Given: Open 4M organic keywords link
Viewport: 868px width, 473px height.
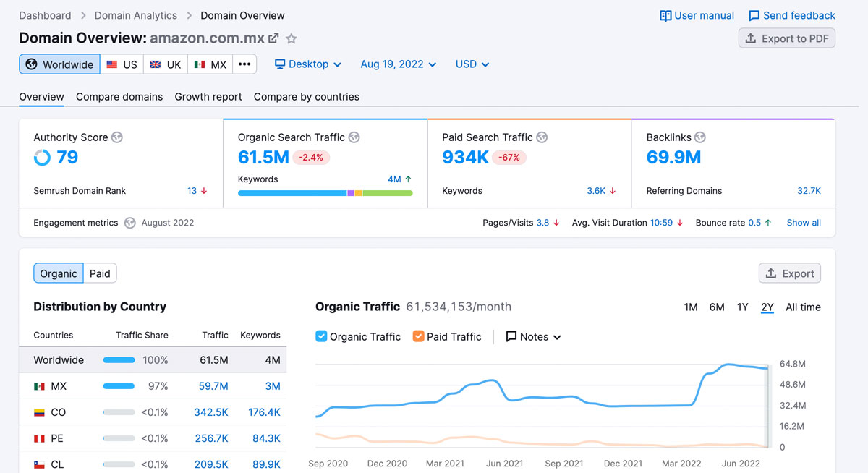Looking at the screenshot, I should [x=394, y=179].
